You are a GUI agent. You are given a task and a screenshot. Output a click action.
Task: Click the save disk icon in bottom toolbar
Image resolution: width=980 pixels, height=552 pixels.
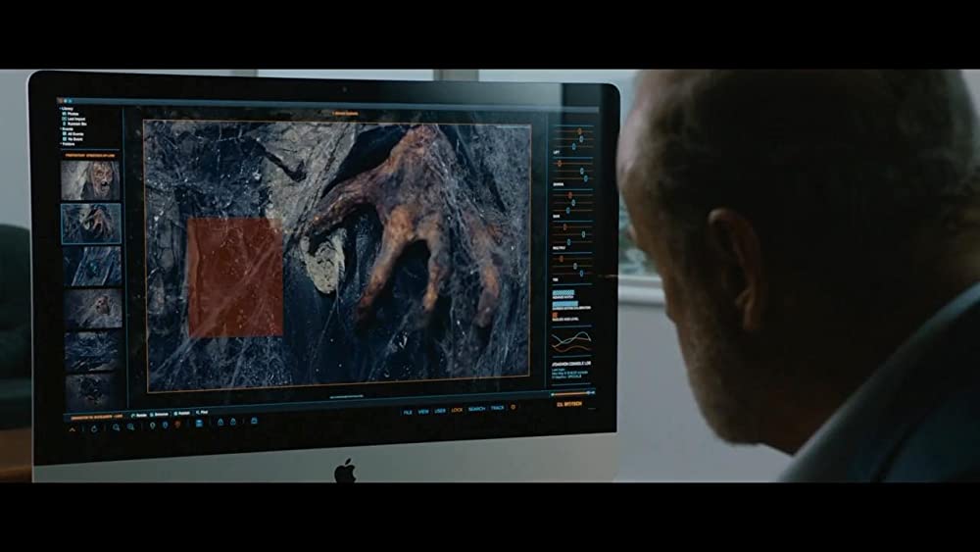pyautogui.click(x=199, y=423)
